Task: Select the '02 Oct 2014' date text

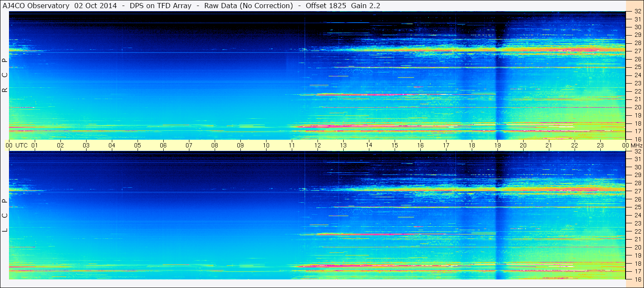Action: click(x=96, y=6)
